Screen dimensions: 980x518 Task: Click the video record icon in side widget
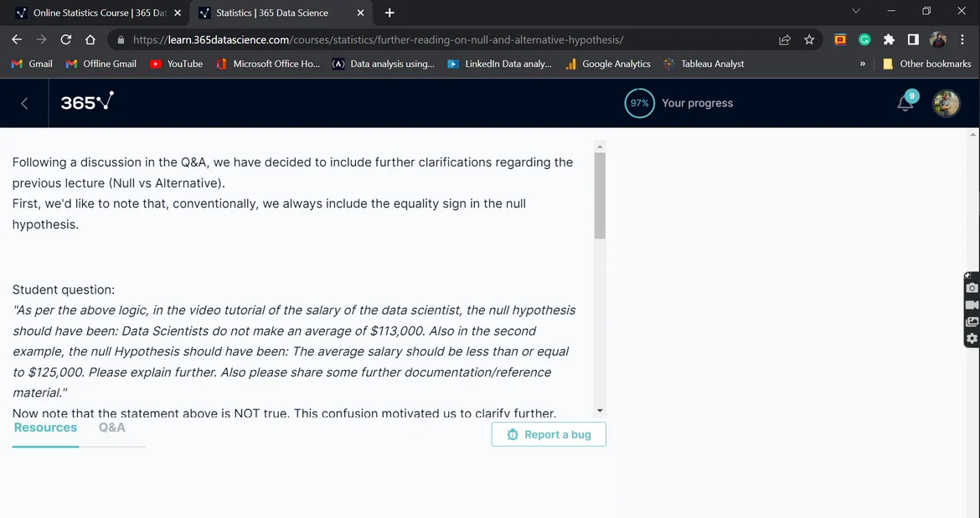(x=972, y=305)
